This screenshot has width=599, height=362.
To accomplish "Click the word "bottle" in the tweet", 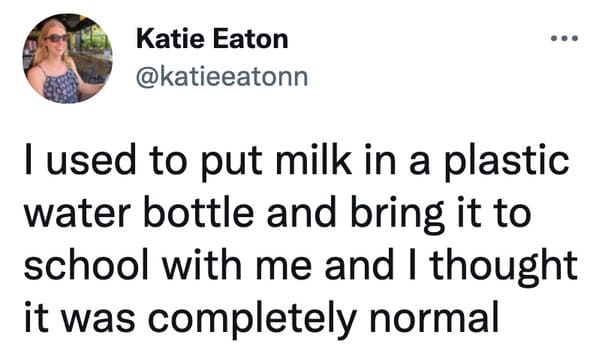I will click(x=199, y=211).
